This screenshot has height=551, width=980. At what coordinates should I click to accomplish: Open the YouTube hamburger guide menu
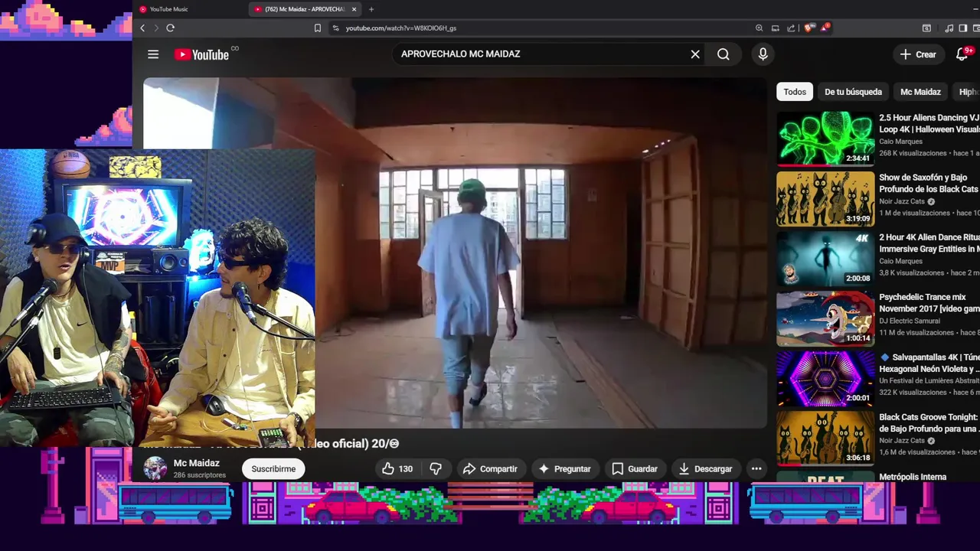tap(153, 54)
